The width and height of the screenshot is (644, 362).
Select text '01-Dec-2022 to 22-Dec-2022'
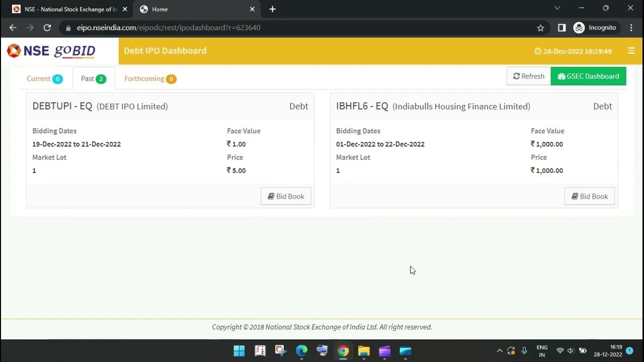(380, 144)
